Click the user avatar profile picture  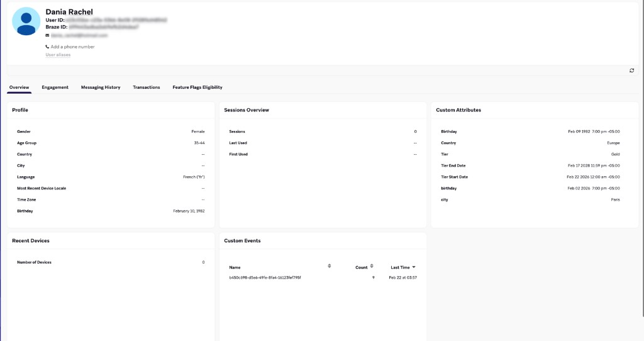click(26, 22)
